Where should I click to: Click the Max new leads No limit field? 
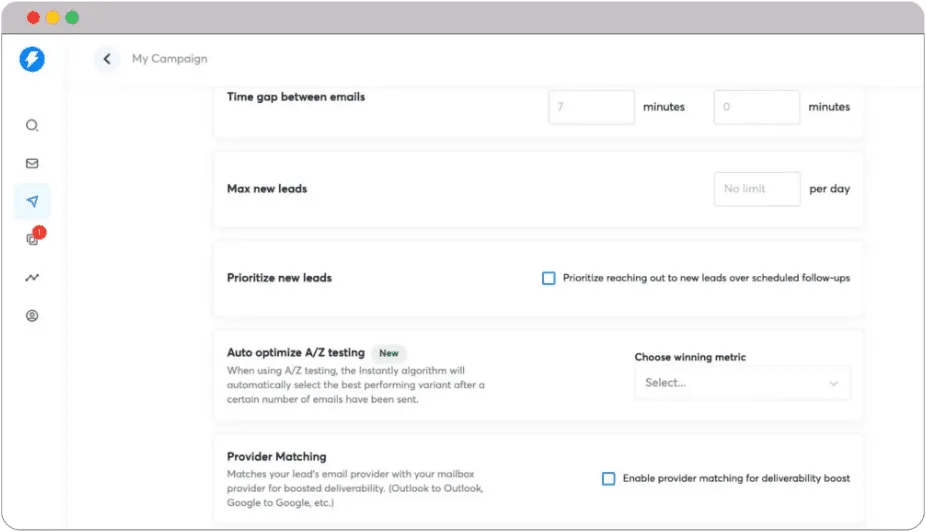(x=756, y=189)
